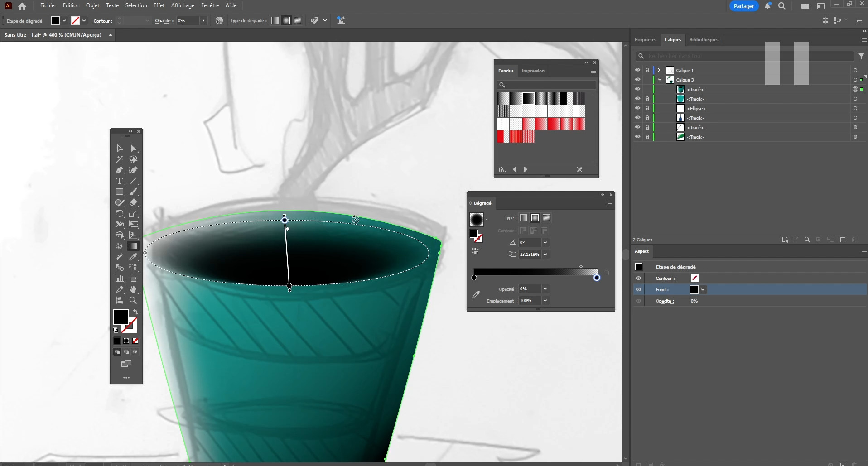Viewport: 868px width, 466px height.
Task: Choose freeform gradient type in Dégradé panel
Action: [x=546, y=218]
